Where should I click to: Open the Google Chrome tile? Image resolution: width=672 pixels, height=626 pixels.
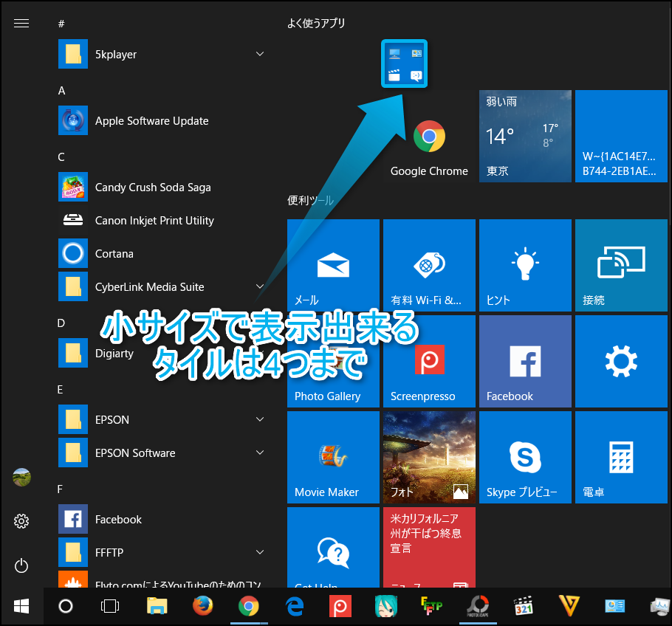(429, 145)
